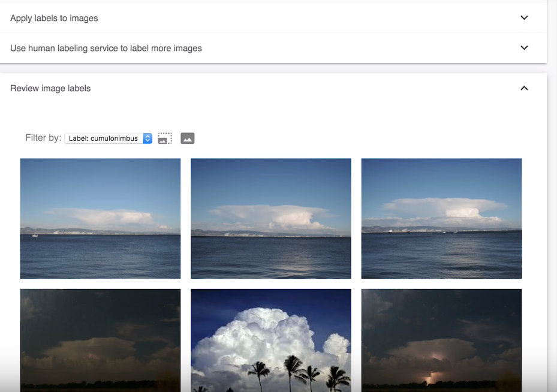Click the Filter by label text
The image size is (557, 392).
click(x=43, y=138)
